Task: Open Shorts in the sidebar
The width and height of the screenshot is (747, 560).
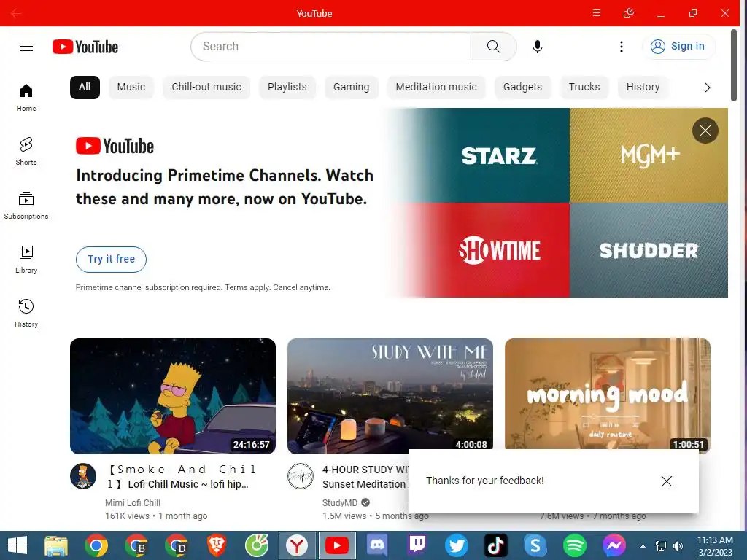Action: (26, 152)
